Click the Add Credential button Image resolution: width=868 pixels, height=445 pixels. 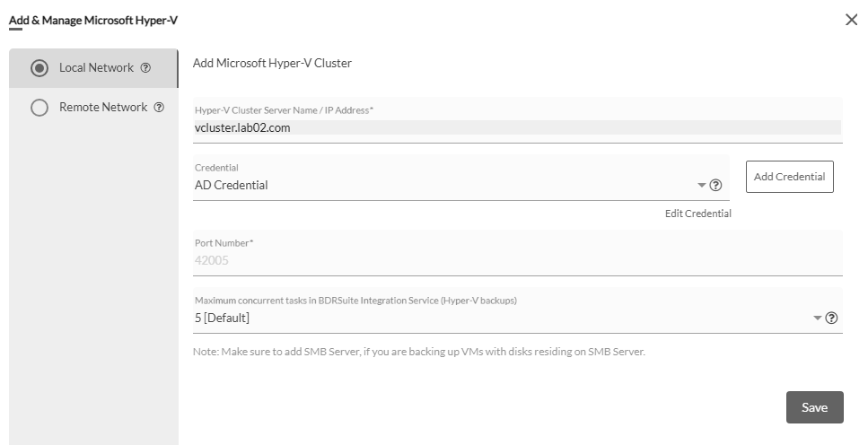pyautogui.click(x=789, y=177)
